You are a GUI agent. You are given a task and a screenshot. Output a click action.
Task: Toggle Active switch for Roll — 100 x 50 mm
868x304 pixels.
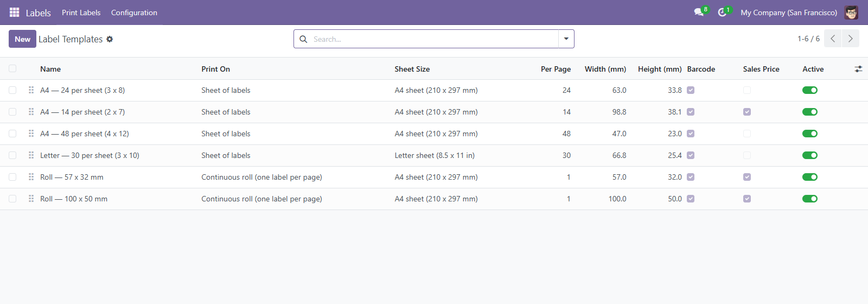[x=810, y=199]
